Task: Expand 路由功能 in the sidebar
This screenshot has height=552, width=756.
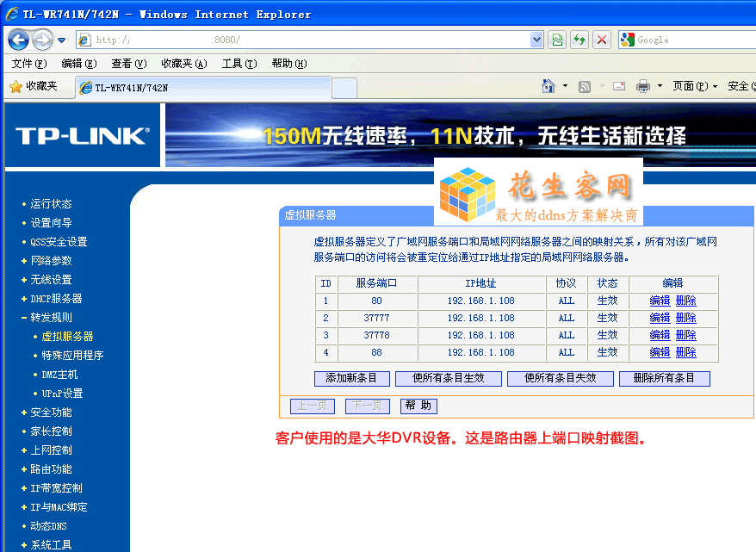Action: coord(51,469)
